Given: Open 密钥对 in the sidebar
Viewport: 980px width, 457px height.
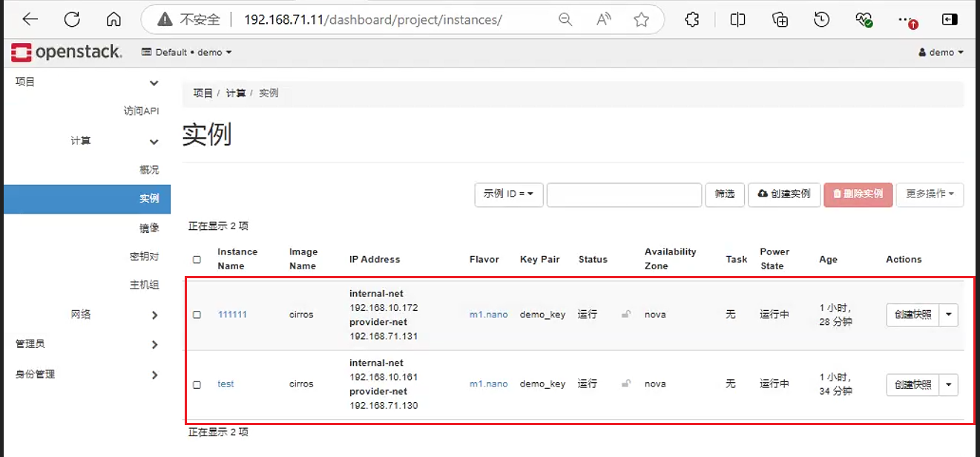Looking at the screenshot, I should click(x=144, y=257).
